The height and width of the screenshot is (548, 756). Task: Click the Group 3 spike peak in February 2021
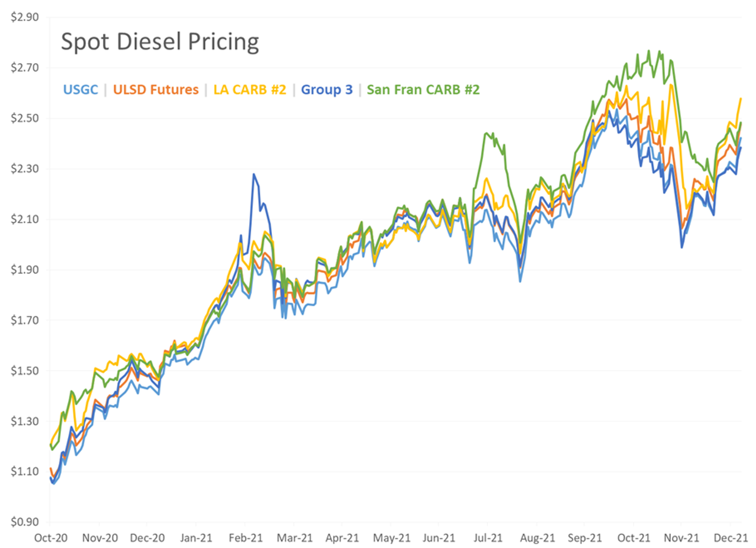[254, 174]
